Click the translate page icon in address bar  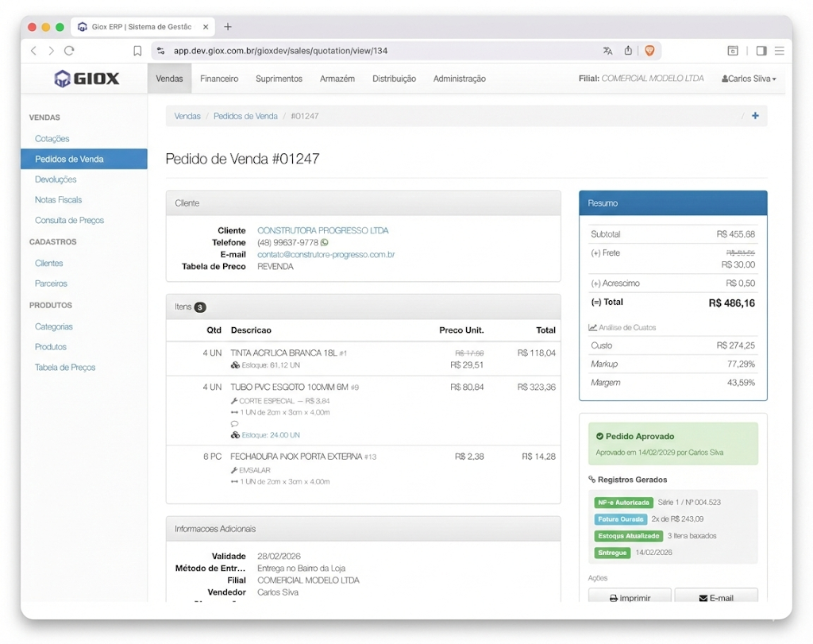pos(607,51)
